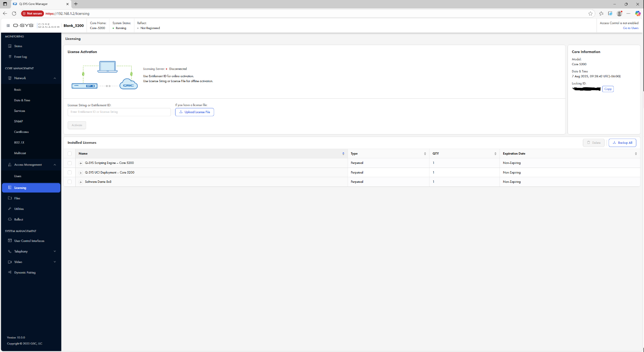Open browser Settings and more menu
Screen dimensions: 644x352
[x=628, y=13]
